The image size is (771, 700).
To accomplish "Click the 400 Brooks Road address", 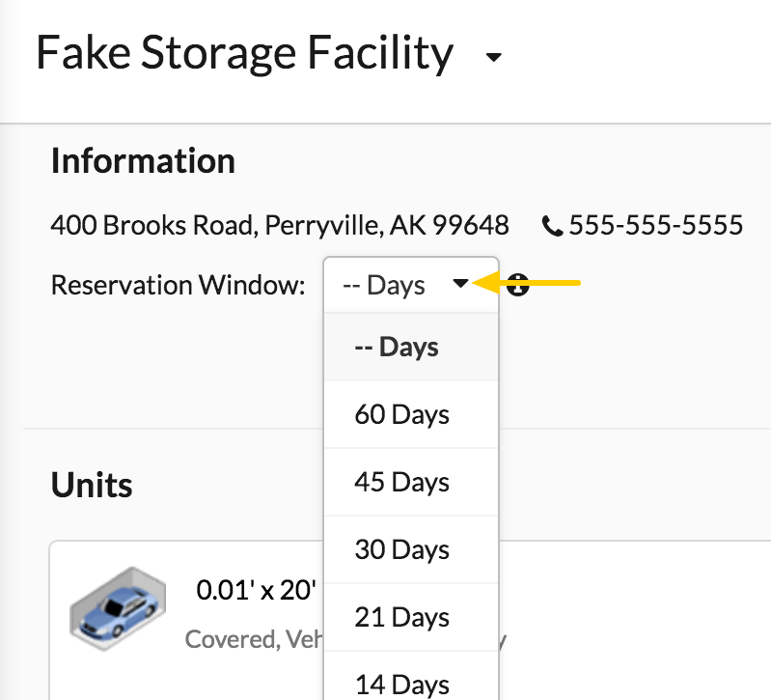I will (280, 225).
